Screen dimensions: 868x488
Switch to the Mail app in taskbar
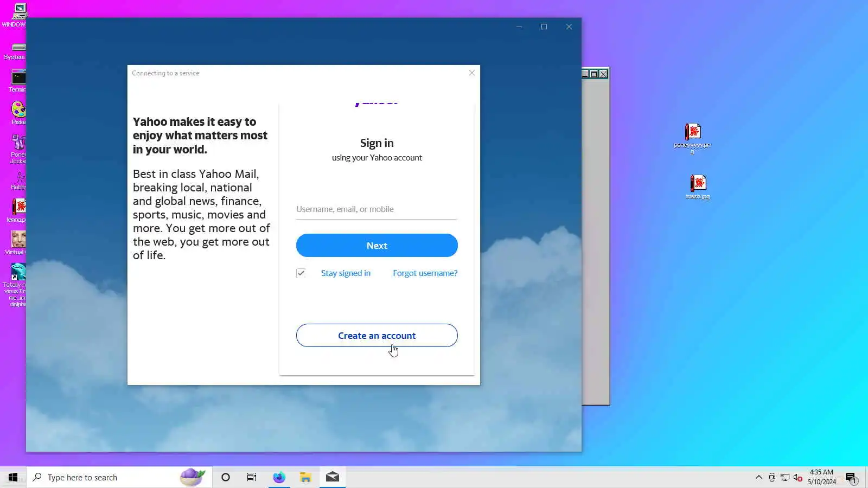click(333, 477)
